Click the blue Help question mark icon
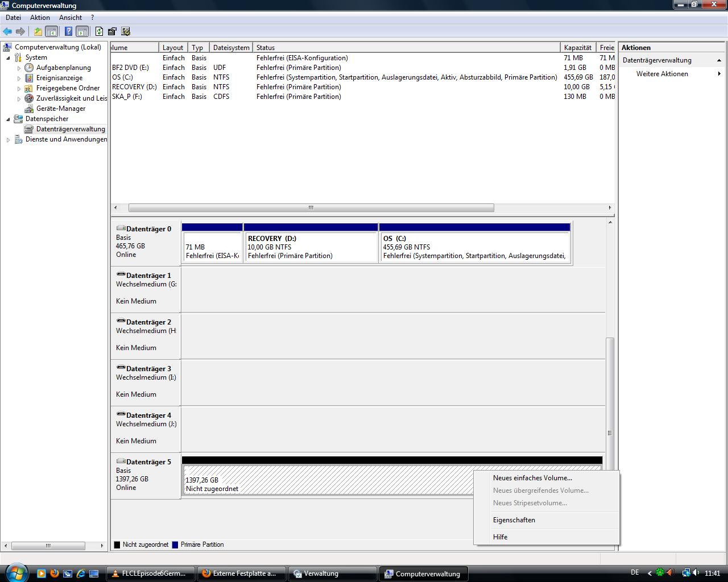The width and height of the screenshot is (728, 582). pos(68,32)
